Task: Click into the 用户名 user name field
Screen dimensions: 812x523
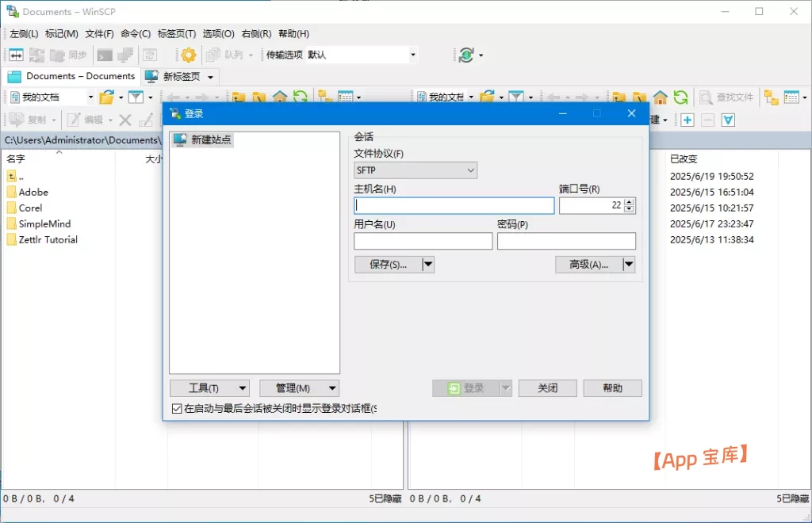Action: 423,241
